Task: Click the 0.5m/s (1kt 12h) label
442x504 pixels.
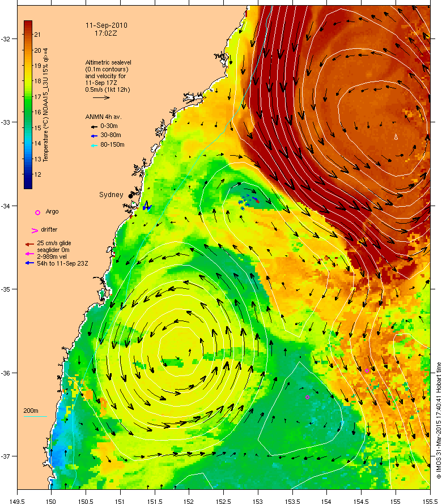Action: point(108,89)
